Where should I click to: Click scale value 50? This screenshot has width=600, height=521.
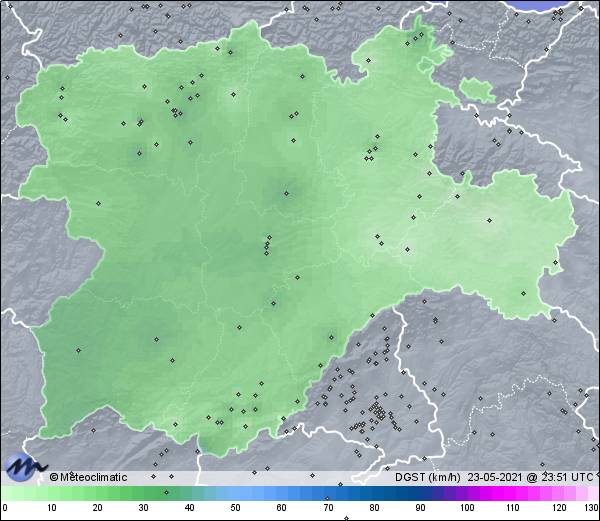tap(235, 508)
